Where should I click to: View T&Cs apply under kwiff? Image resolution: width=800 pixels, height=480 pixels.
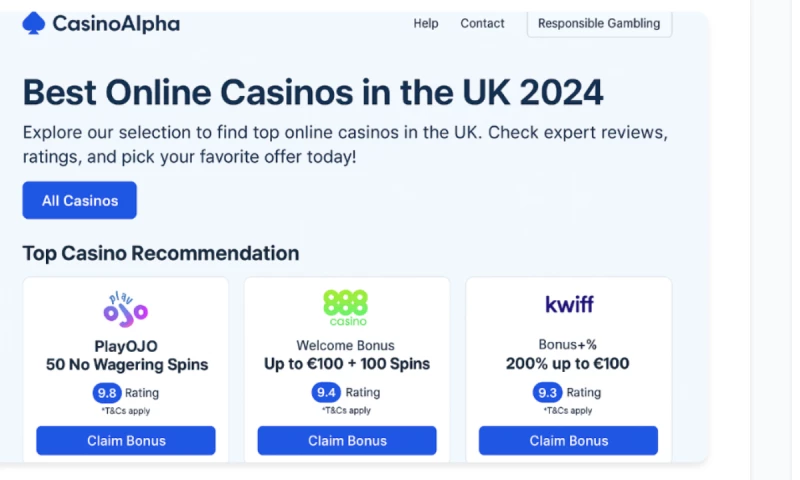coord(568,411)
